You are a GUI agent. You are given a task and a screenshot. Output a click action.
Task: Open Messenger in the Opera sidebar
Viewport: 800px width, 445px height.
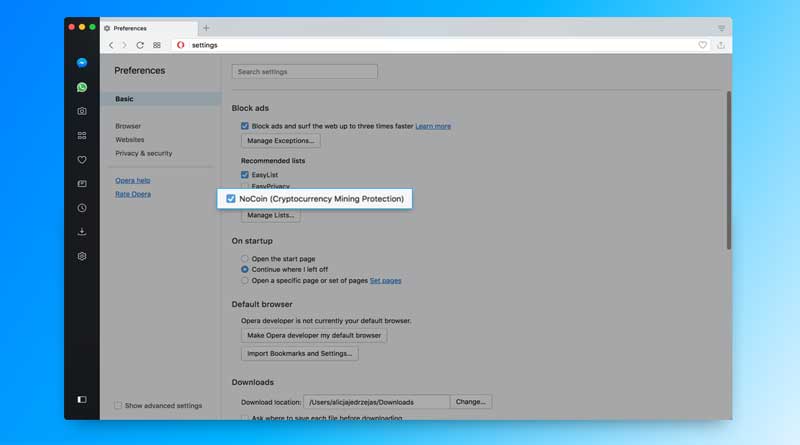82,63
